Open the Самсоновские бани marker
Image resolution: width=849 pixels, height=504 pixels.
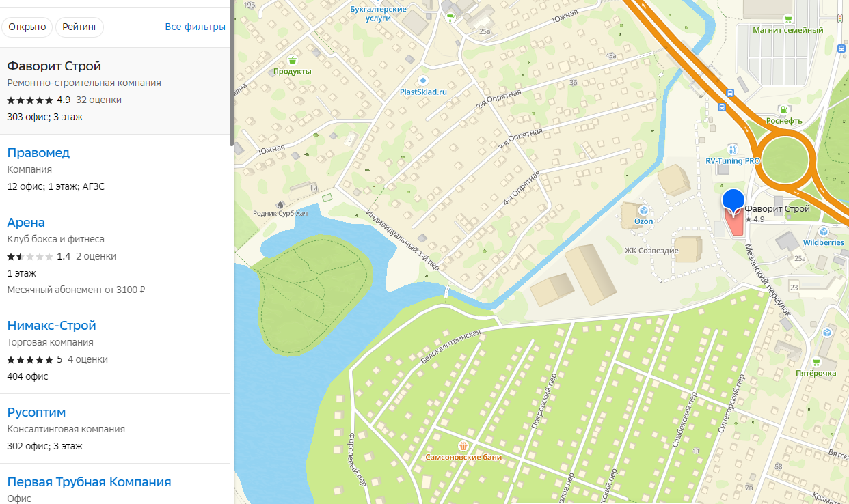point(463,446)
